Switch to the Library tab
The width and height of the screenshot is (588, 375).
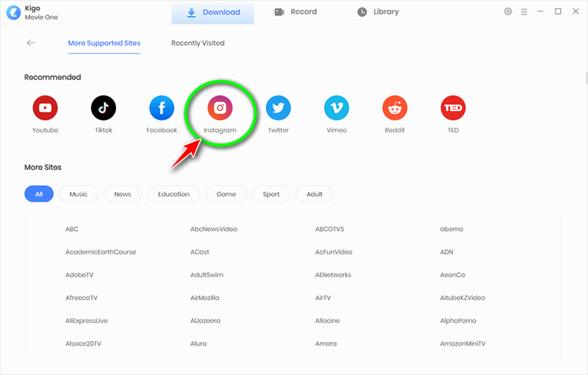click(378, 12)
